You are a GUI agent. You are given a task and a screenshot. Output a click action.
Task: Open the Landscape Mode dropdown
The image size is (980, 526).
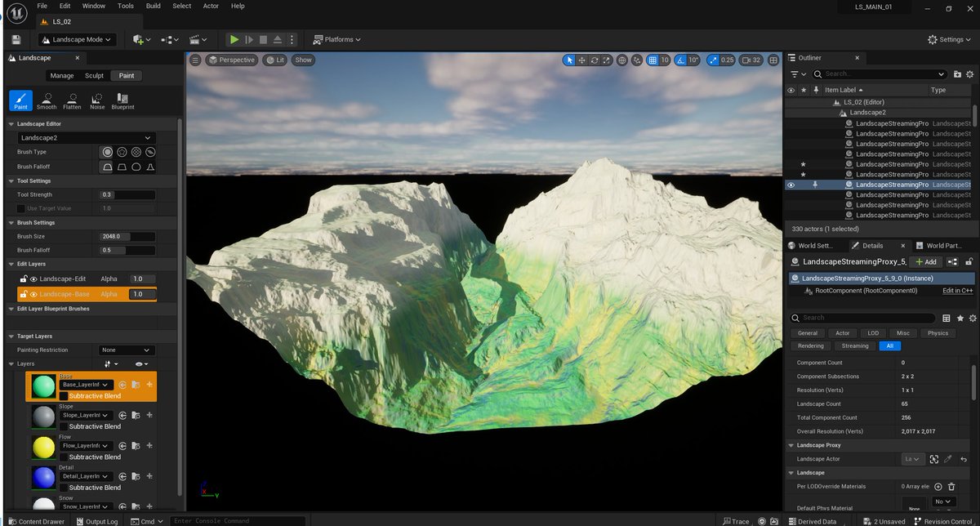77,39
